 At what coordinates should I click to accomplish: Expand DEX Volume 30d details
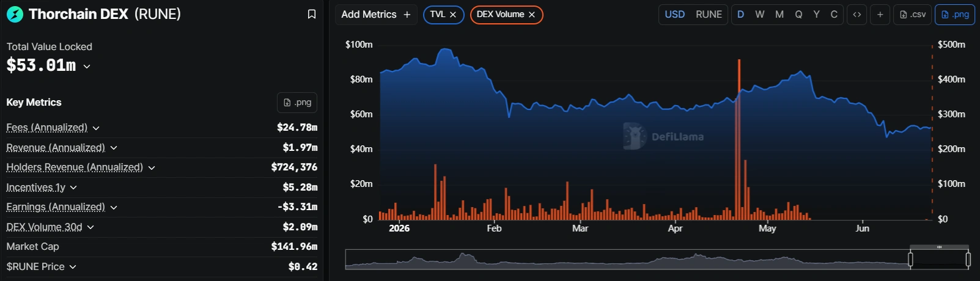pyautogui.click(x=90, y=227)
